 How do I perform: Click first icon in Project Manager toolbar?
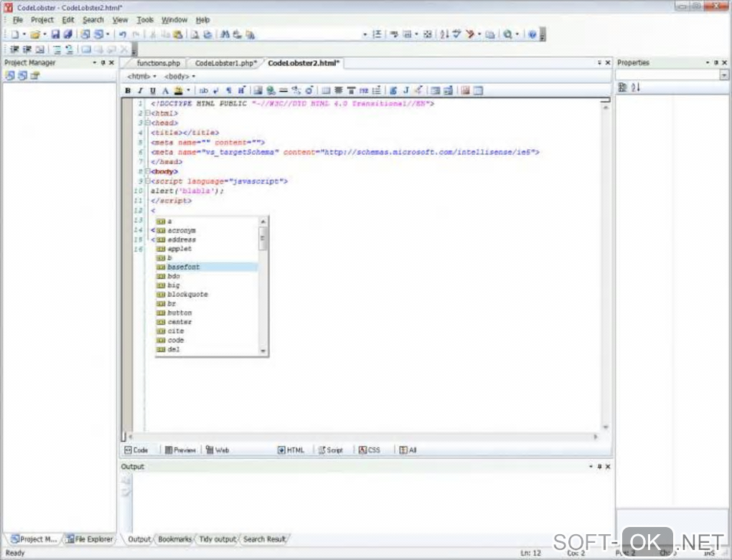pos(10,75)
